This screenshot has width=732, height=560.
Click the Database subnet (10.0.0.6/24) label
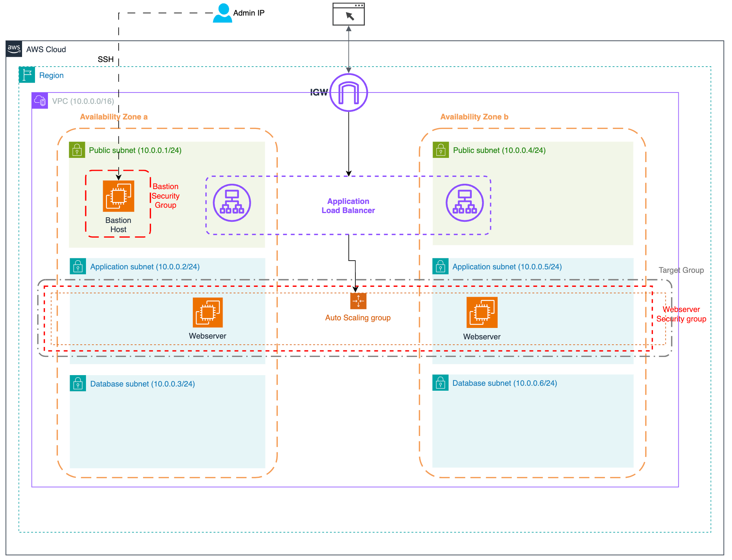(505, 383)
